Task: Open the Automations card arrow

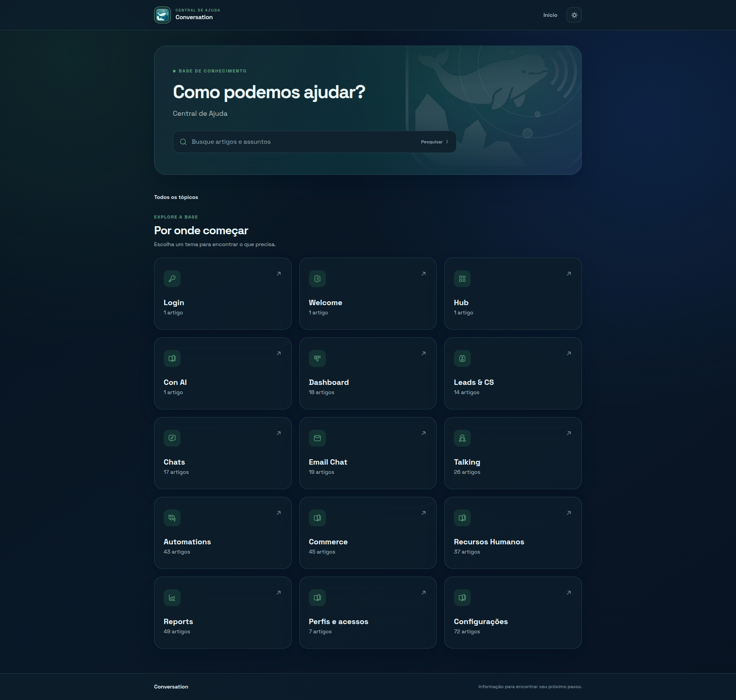Action: point(279,513)
